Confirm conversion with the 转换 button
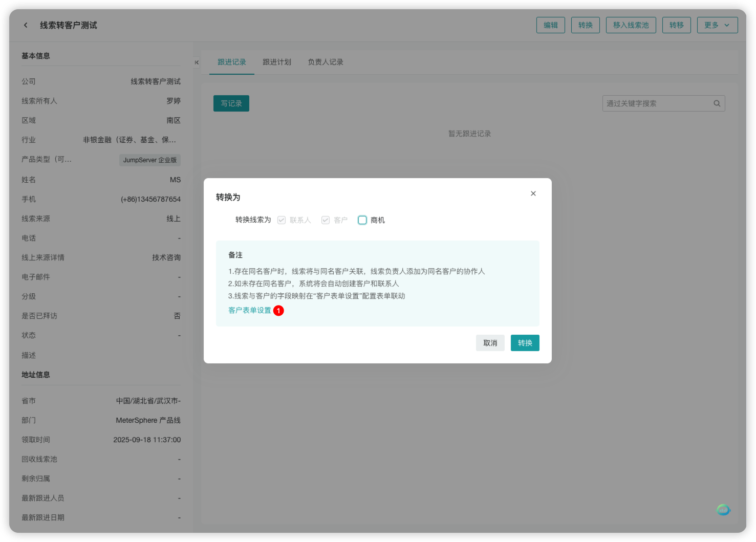The image size is (756, 542). click(525, 343)
